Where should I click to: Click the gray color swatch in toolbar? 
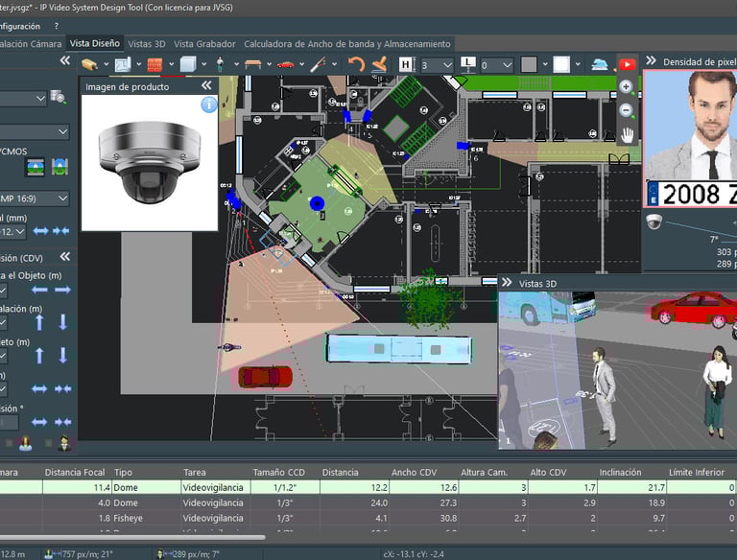point(528,64)
